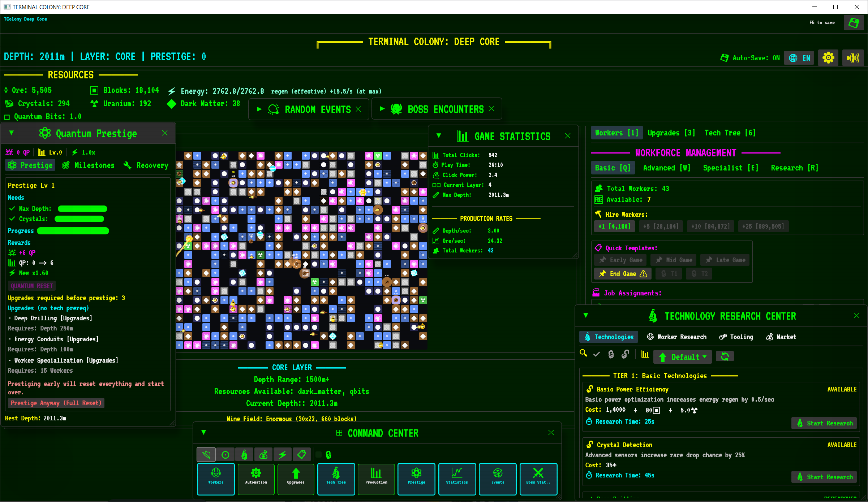Open the Workers panel from Command Center
The height and width of the screenshot is (502, 868).
[x=216, y=479]
